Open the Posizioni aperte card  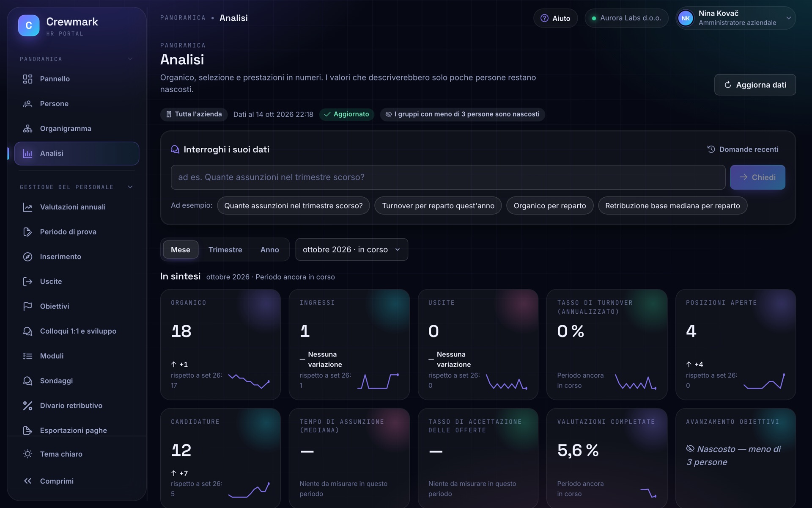pos(735,345)
